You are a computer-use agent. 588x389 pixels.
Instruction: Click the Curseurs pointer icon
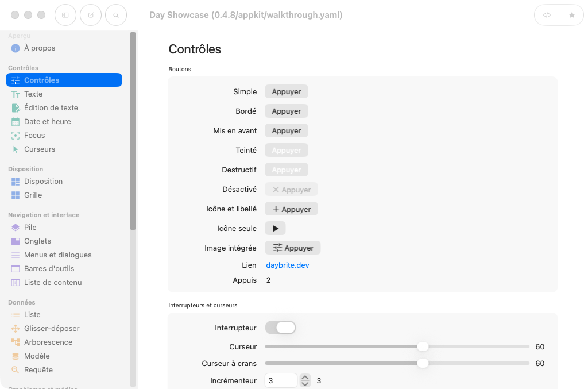click(16, 149)
